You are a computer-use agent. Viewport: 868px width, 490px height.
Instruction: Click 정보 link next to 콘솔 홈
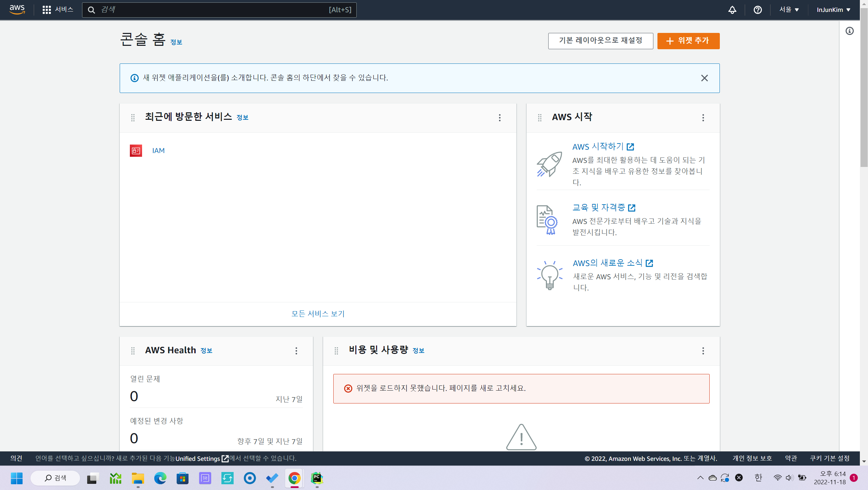[x=176, y=42]
